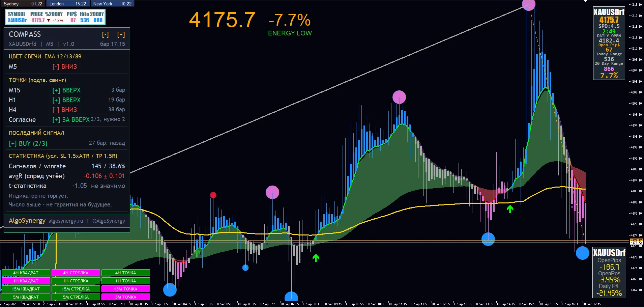Toggle the 15M КВАДРАТ button
Viewport: 644px width, 307px height.
pos(26,289)
